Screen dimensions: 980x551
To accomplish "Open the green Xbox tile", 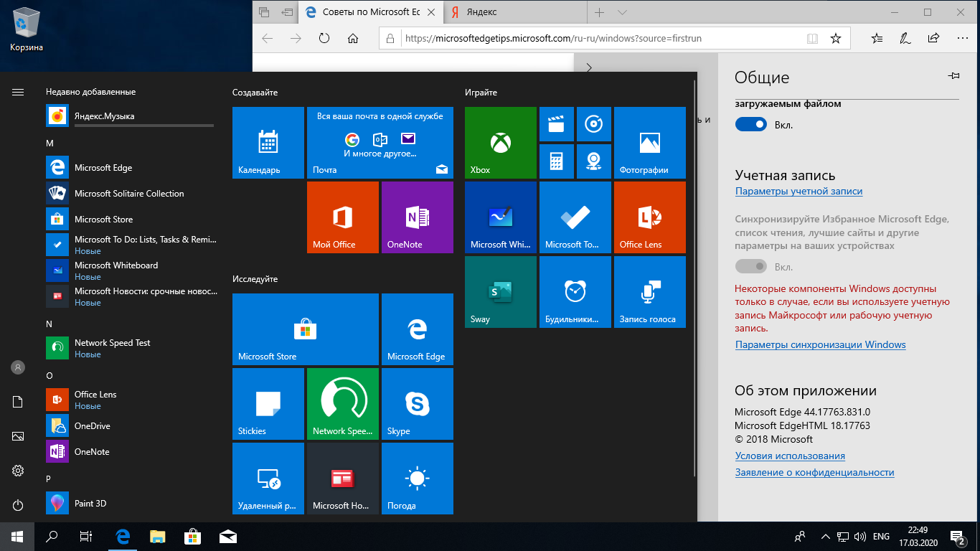I will tap(501, 143).
